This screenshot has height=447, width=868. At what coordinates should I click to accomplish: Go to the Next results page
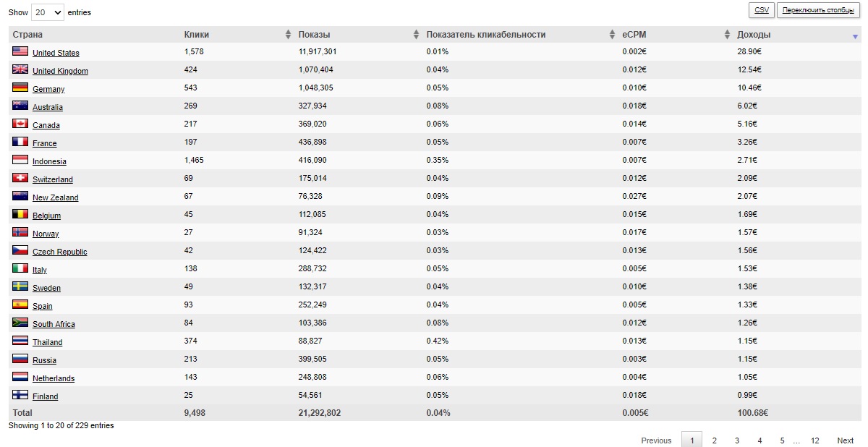[x=846, y=440]
